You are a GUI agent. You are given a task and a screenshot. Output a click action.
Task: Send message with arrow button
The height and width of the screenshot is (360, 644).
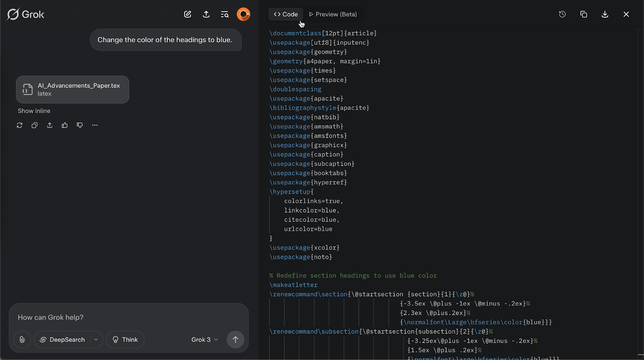(235, 339)
